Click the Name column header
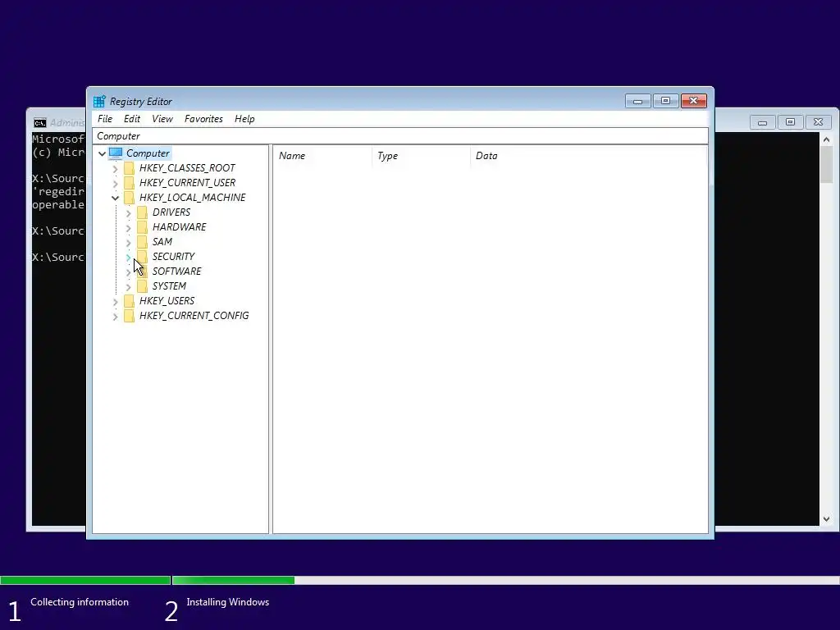 [322, 156]
